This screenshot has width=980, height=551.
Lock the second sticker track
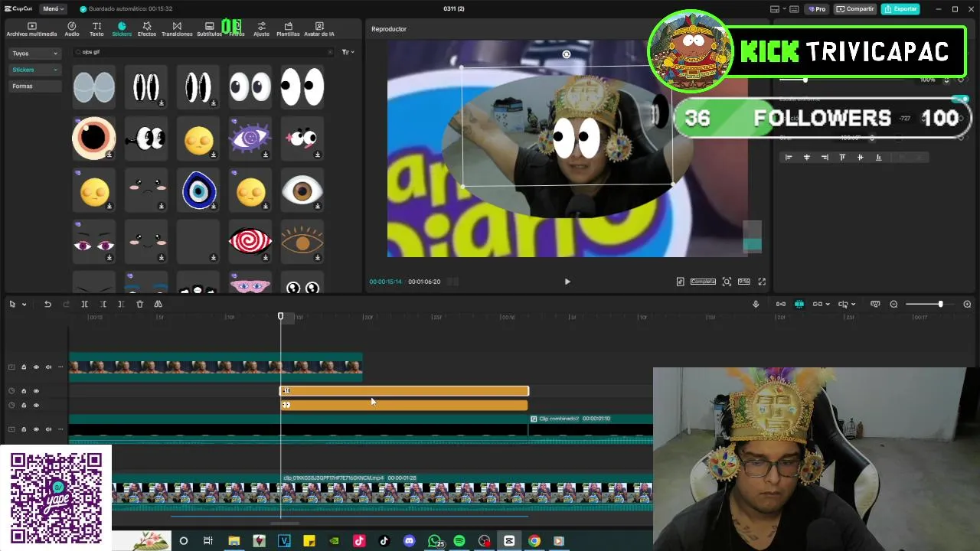click(24, 405)
